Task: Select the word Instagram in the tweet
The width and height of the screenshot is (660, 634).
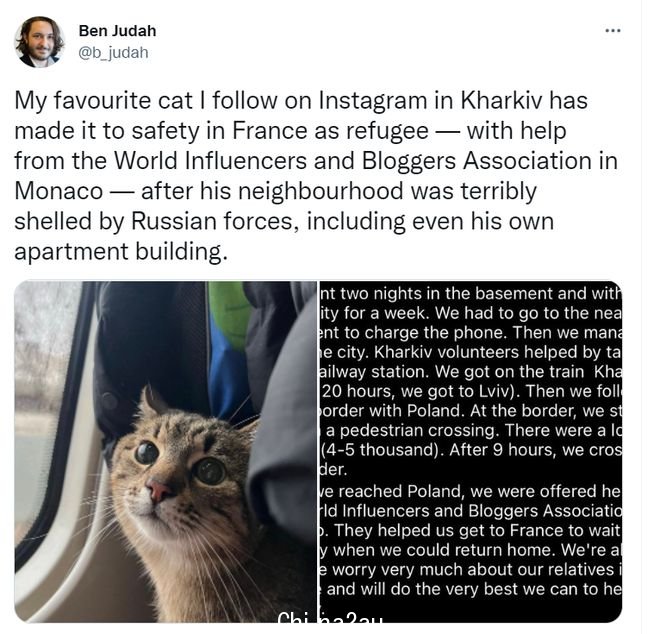Action: tap(373, 101)
